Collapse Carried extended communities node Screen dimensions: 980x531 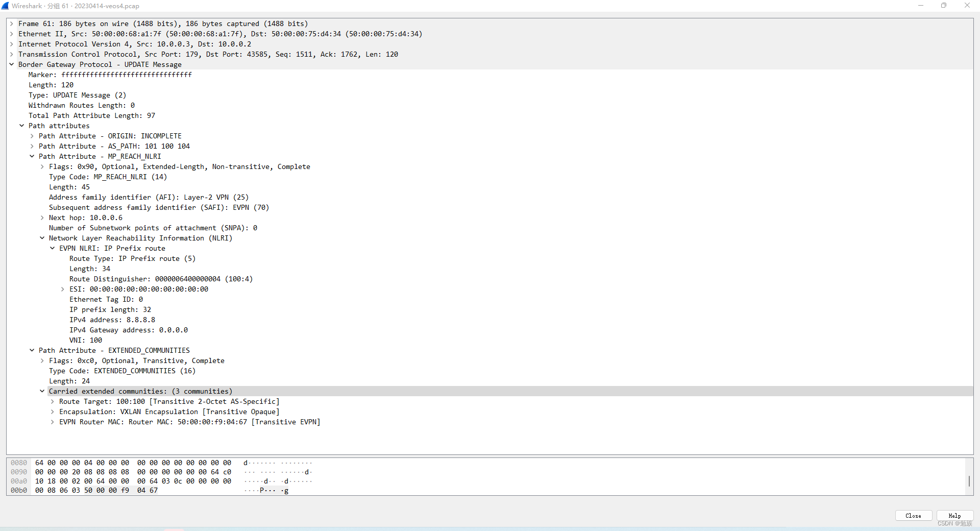tap(42, 391)
